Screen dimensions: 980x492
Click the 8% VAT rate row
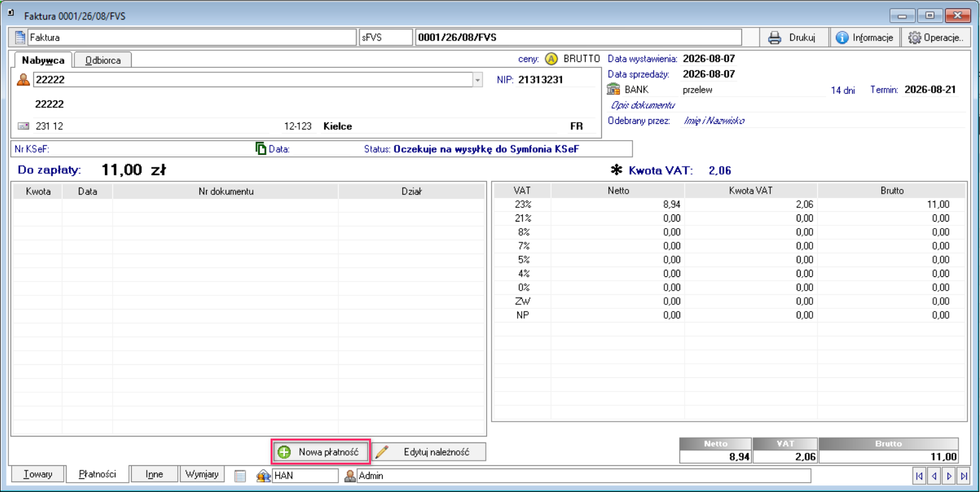point(730,232)
